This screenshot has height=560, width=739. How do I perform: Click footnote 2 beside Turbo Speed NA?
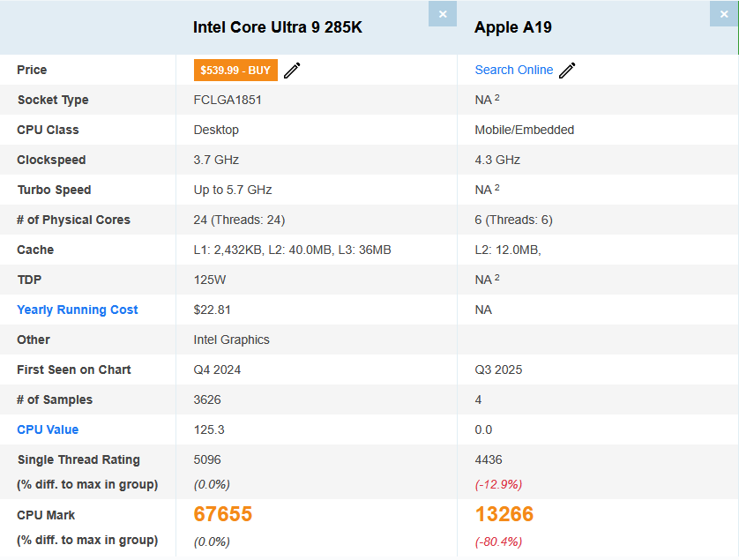(497, 188)
